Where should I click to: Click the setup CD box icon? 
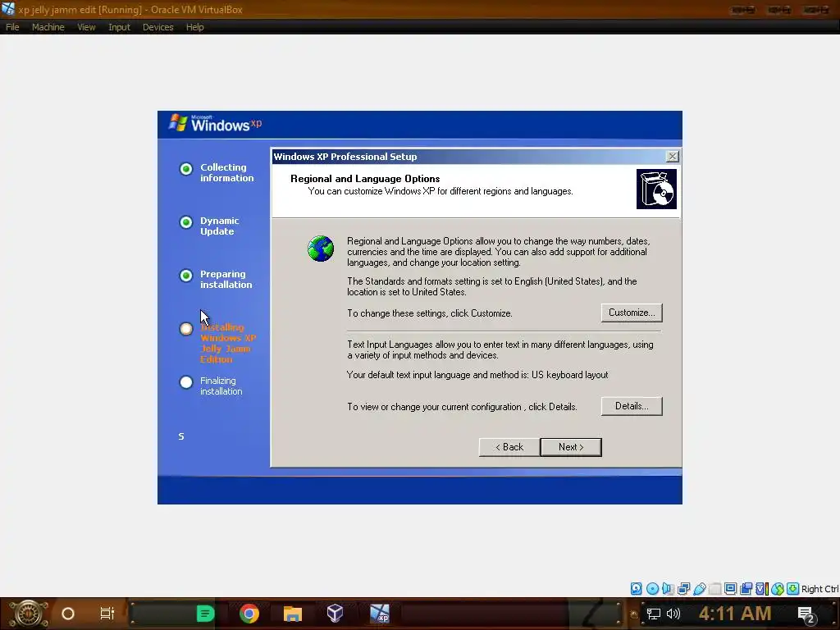656,189
